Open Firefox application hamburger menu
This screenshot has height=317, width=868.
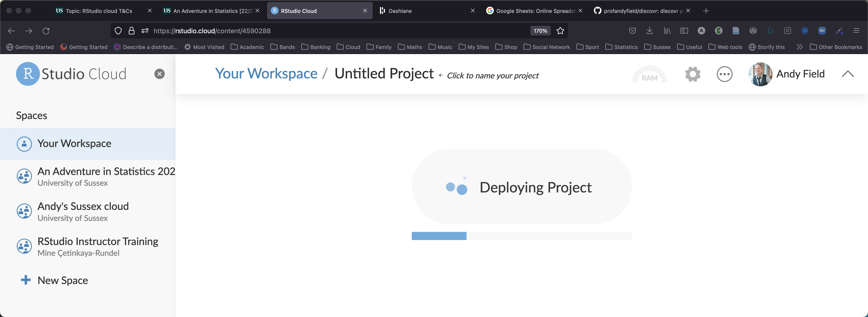click(x=856, y=31)
